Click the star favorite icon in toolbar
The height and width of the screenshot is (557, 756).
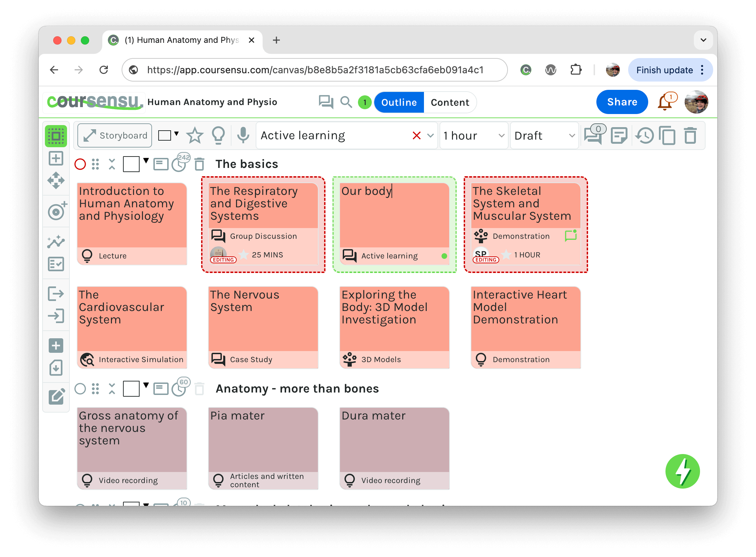195,135
